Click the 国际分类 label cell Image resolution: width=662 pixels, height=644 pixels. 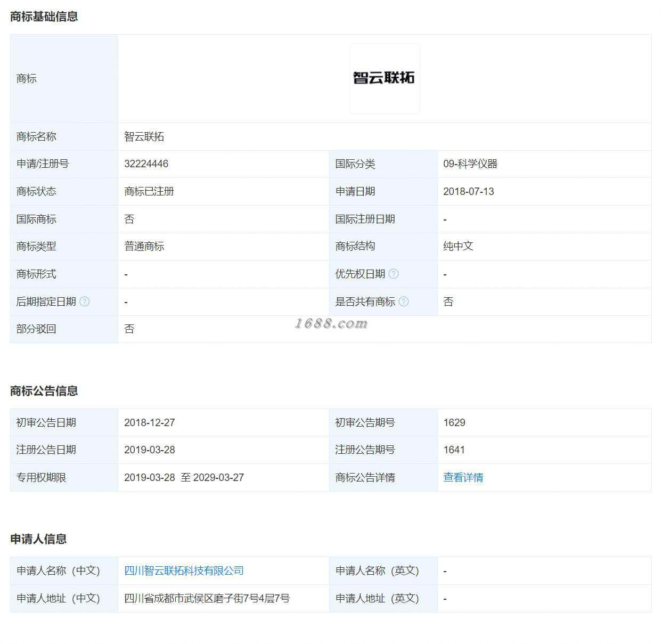383,164
